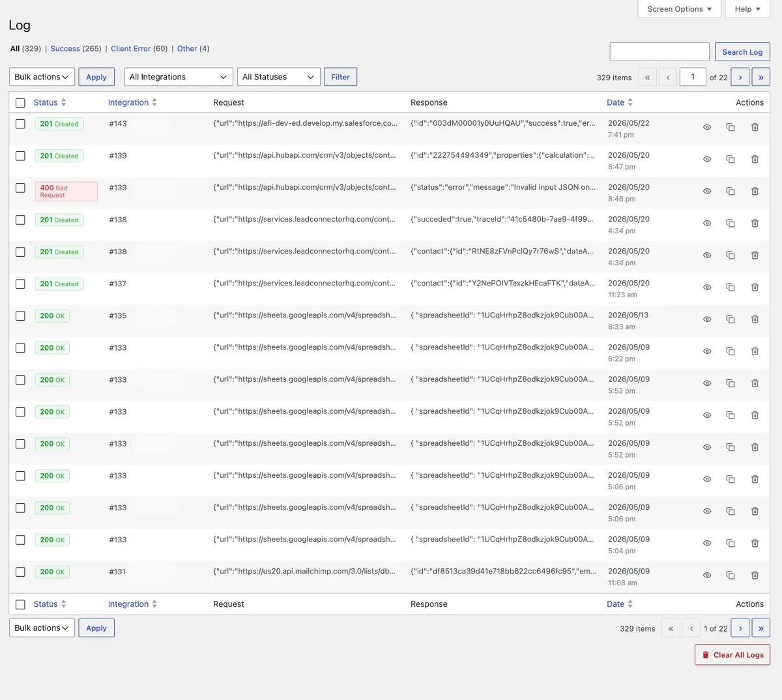Select the #135 sheets row checkbox
This screenshot has width=782, height=700.
(x=20, y=315)
